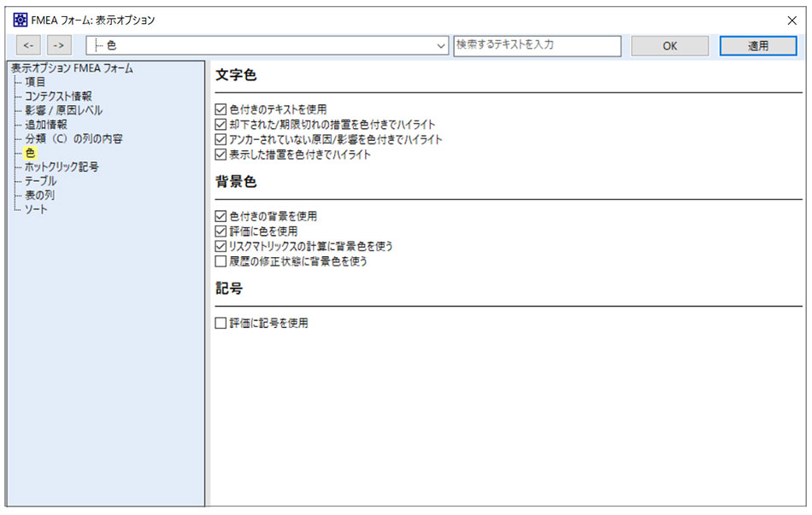This screenshot has width=812, height=515.
Task: Click the 適用 apply button
Action: [x=758, y=46]
